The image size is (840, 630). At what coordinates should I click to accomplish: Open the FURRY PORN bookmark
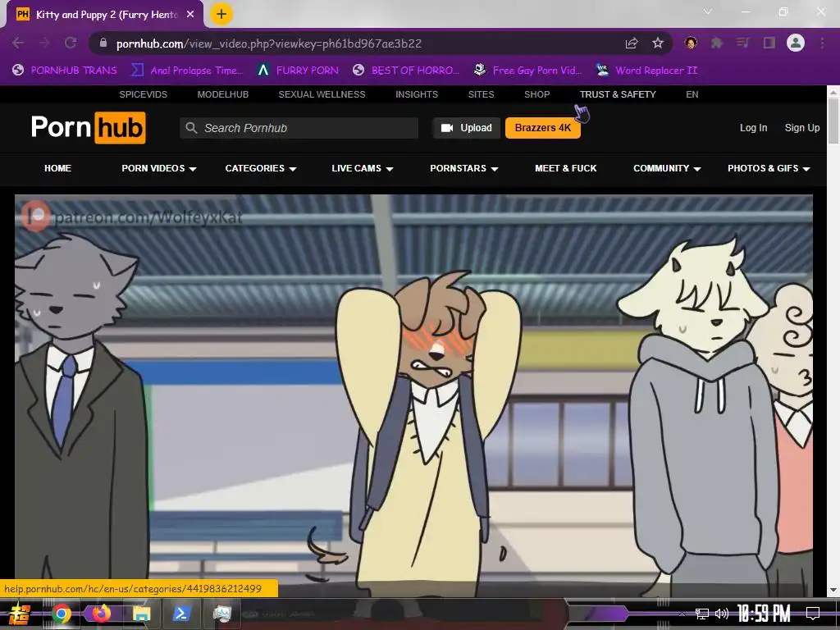click(298, 71)
